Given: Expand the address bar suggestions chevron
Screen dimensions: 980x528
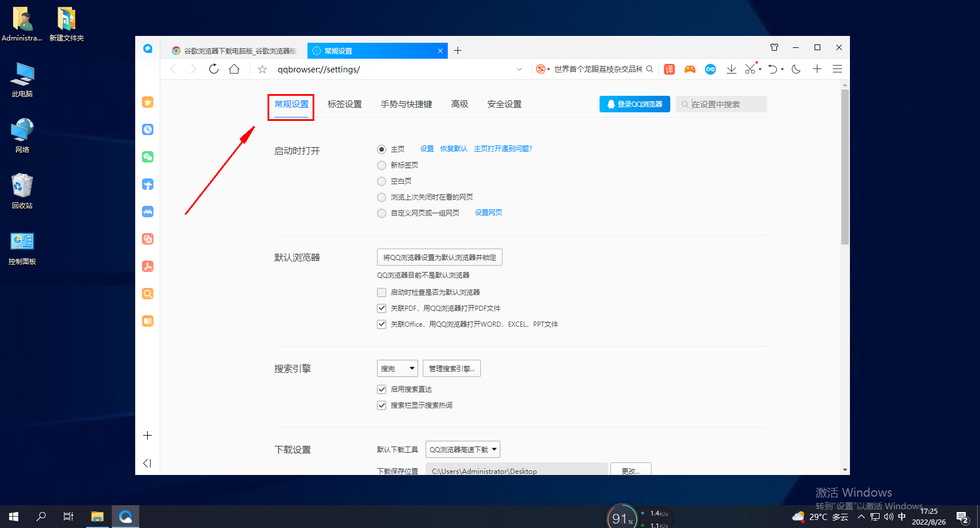Looking at the screenshot, I should coord(519,69).
